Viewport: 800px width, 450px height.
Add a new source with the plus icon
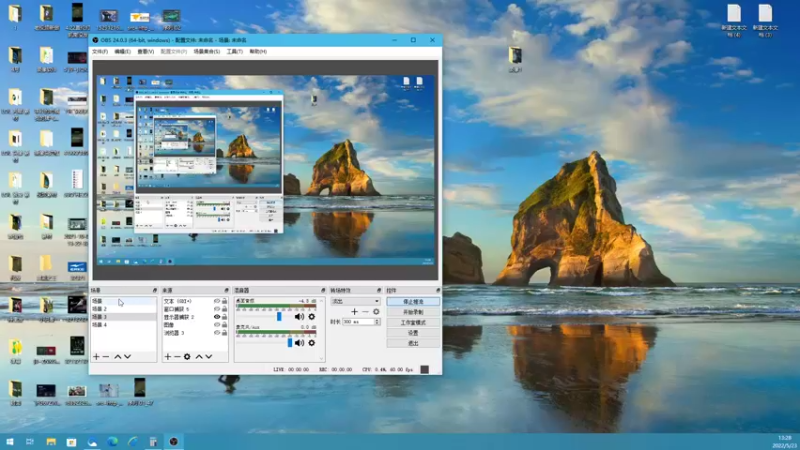click(x=167, y=357)
